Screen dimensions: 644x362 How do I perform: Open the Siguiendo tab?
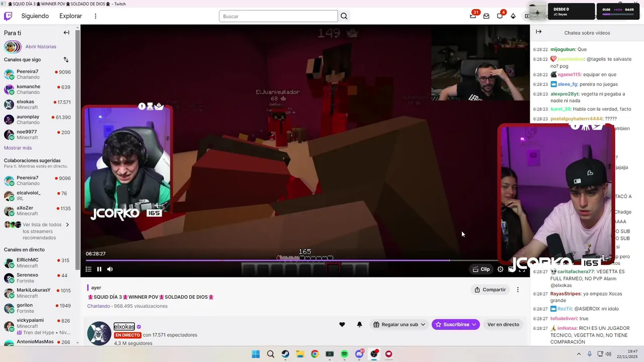pos(35,16)
